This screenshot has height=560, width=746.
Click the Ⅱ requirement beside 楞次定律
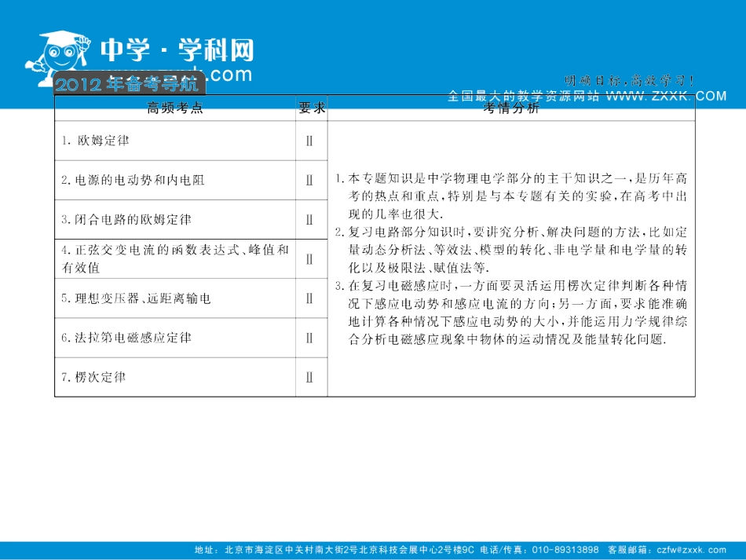coord(309,377)
